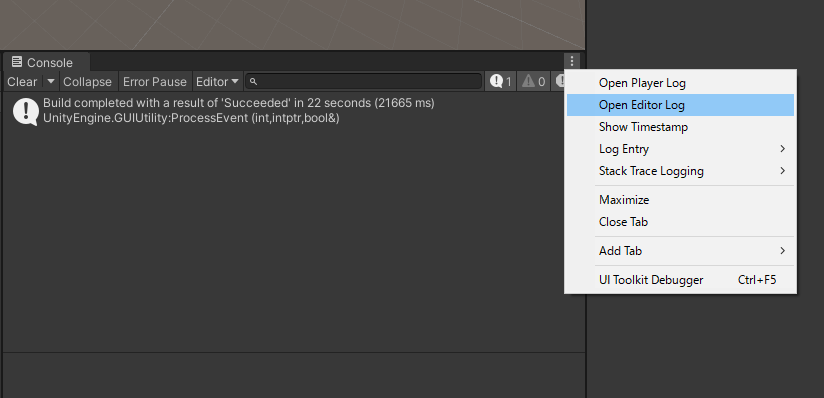Toggle Error Pause in the Console
This screenshot has height=398, width=824.
click(x=154, y=81)
